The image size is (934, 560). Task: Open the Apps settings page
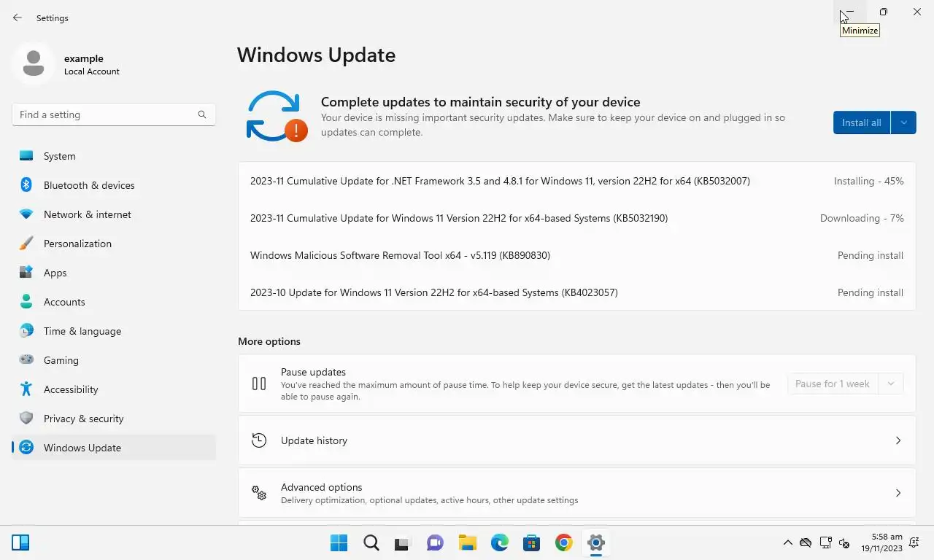point(114,273)
